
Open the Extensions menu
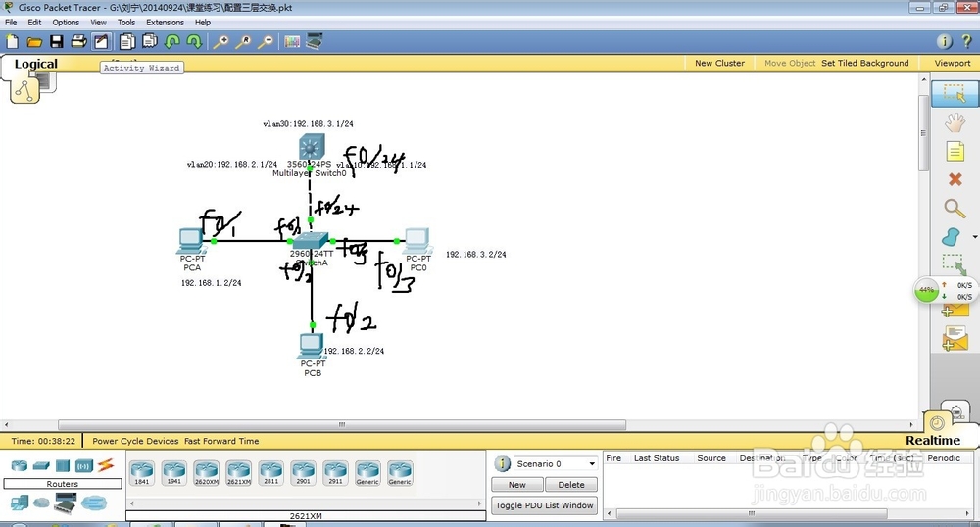point(165,22)
